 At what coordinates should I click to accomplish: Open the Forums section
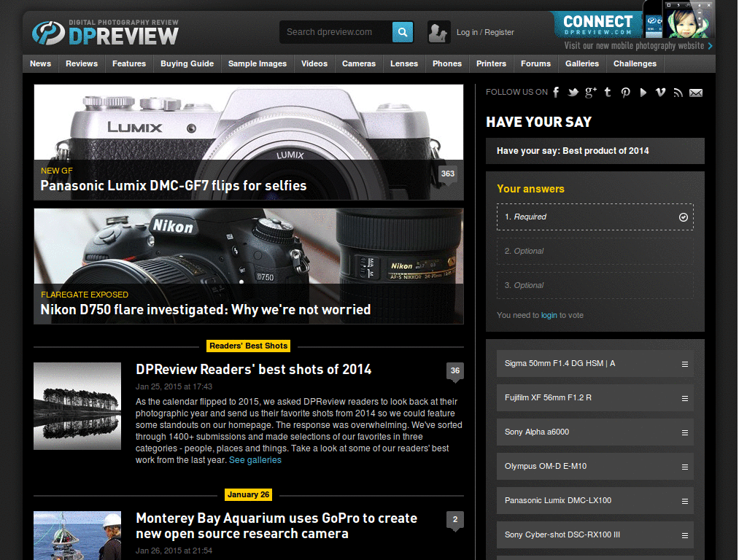click(535, 63)
